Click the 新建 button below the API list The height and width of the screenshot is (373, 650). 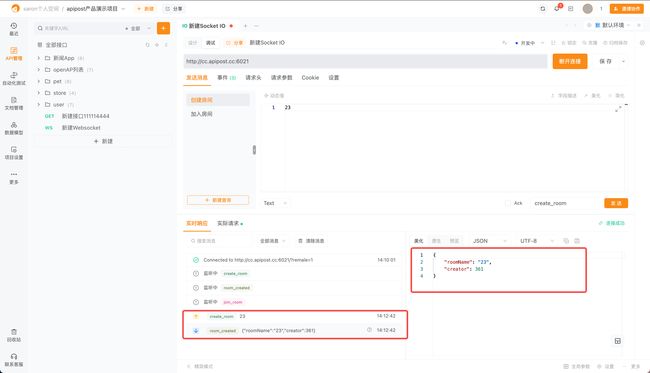tap(103, 141)
